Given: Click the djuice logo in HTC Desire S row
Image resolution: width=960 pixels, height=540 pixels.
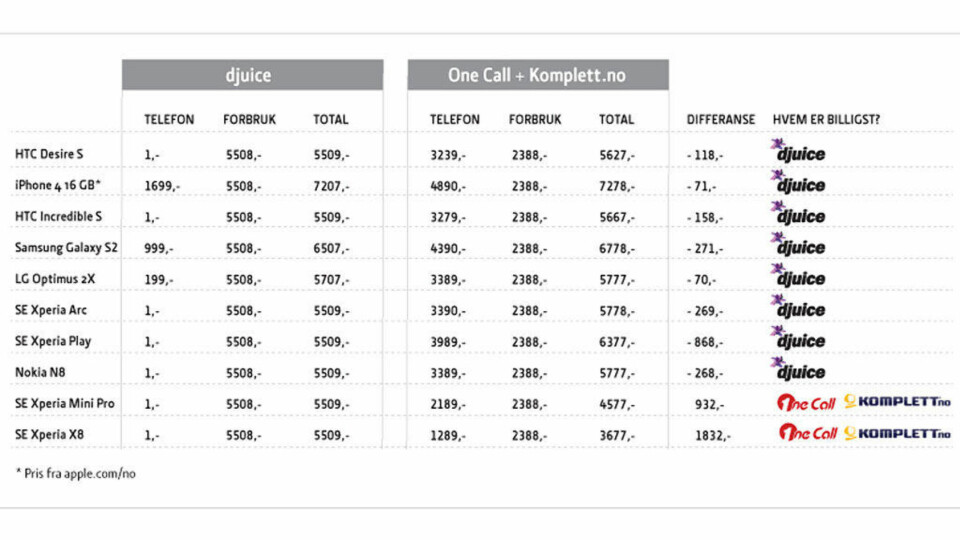Looking at the screenshot, I should 798,151.
